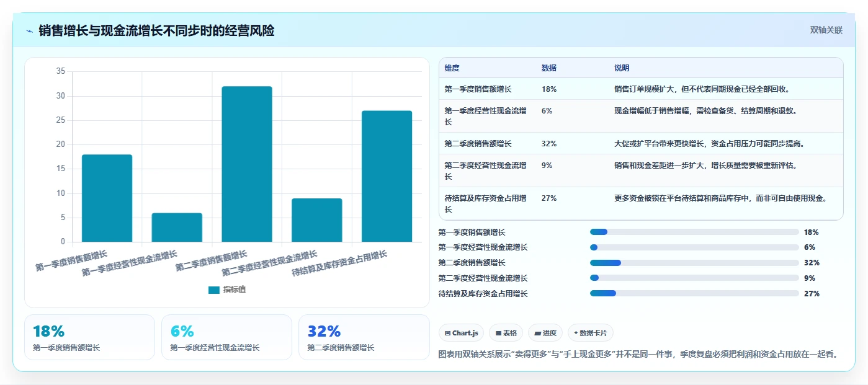
Task: Click the 待结算及库存资金占用增长 chart bar
Action: (x=387, y=176)
